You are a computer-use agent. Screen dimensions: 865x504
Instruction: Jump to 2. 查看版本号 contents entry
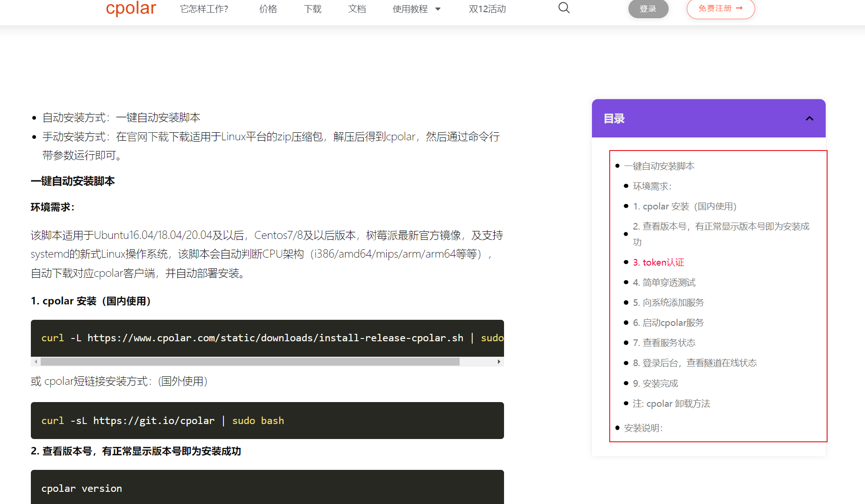[x=721, y=234]
